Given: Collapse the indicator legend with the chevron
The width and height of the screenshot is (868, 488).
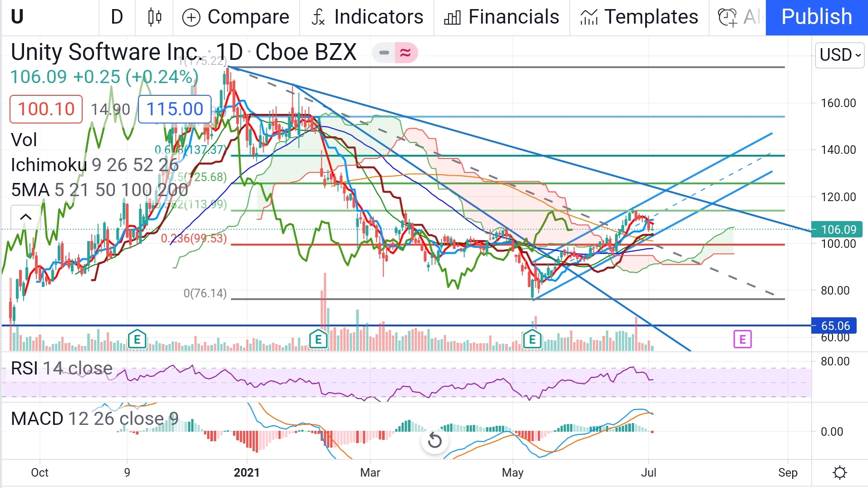Looking at the screenshot, I should pos(26,217).
